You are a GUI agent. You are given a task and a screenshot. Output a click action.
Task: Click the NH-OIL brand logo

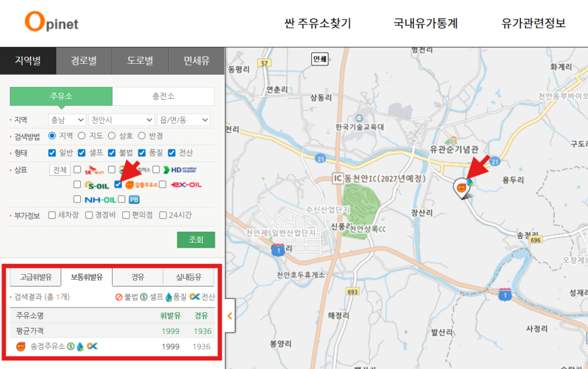(x=100, y=199)
